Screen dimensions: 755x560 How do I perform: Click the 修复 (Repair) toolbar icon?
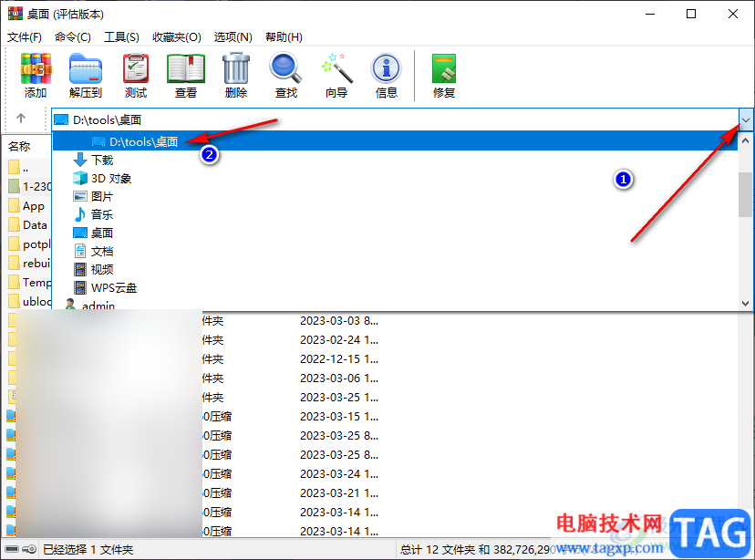coord(443,76)
